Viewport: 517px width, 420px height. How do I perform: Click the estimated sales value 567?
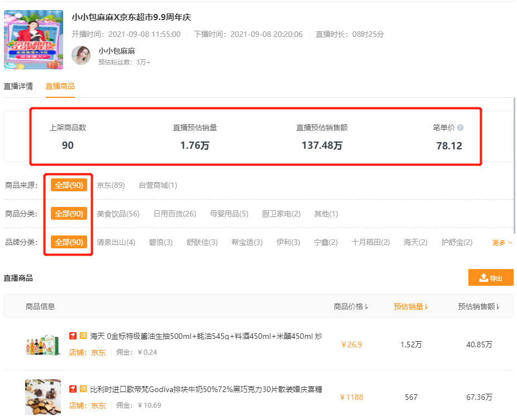(x=411, y=397)
